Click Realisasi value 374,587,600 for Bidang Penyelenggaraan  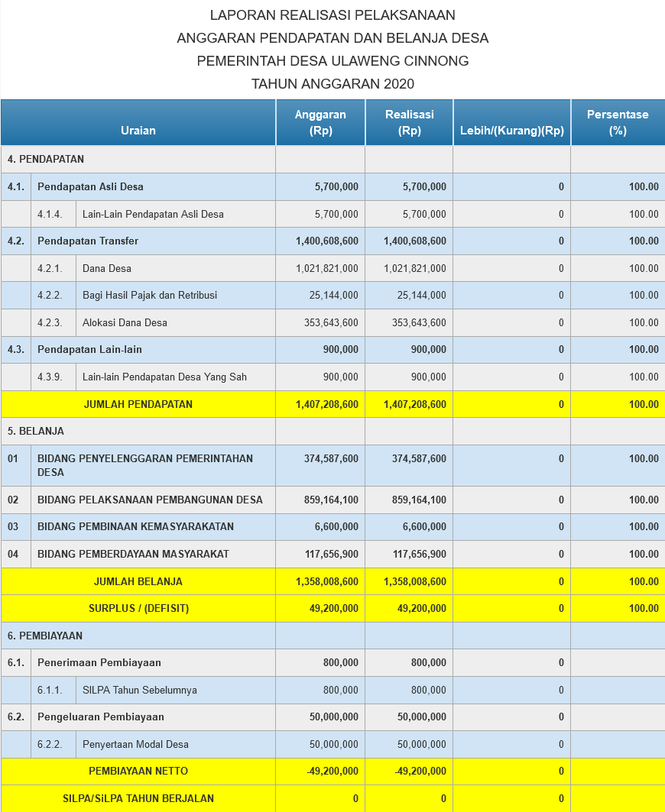pos(419,458)
